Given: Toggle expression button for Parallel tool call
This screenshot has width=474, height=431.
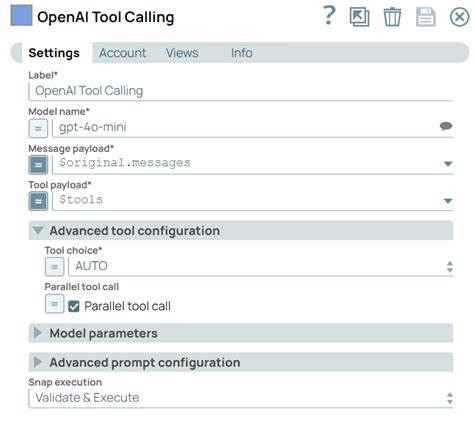Looking at the screenshot, I should 54,304.
